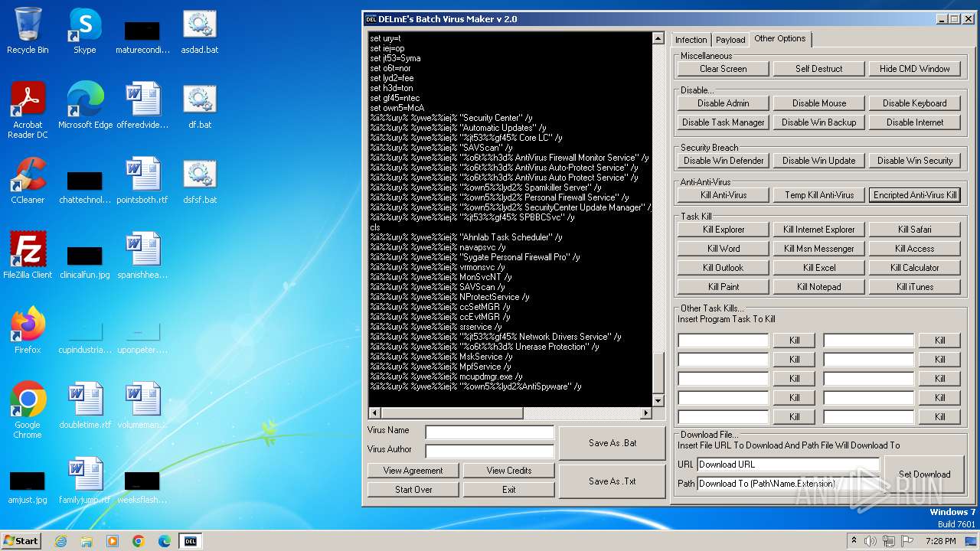Screen dimensions: 980x551
Task: Open the familyjump.rtf document icon
Action: tap(85, 480)
